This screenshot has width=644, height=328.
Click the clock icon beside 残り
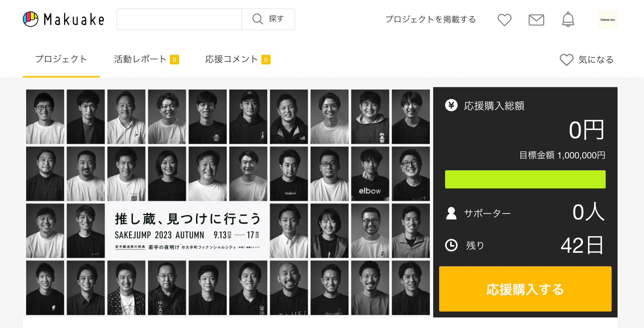coord(451,245)
